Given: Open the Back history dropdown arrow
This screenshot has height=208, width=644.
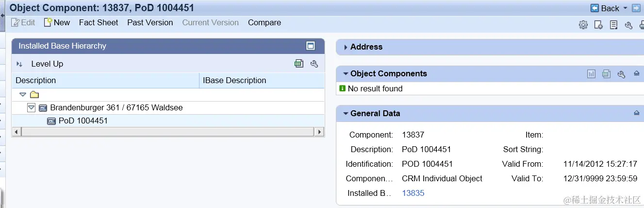Looking at the screenshot, I should 625,8.
